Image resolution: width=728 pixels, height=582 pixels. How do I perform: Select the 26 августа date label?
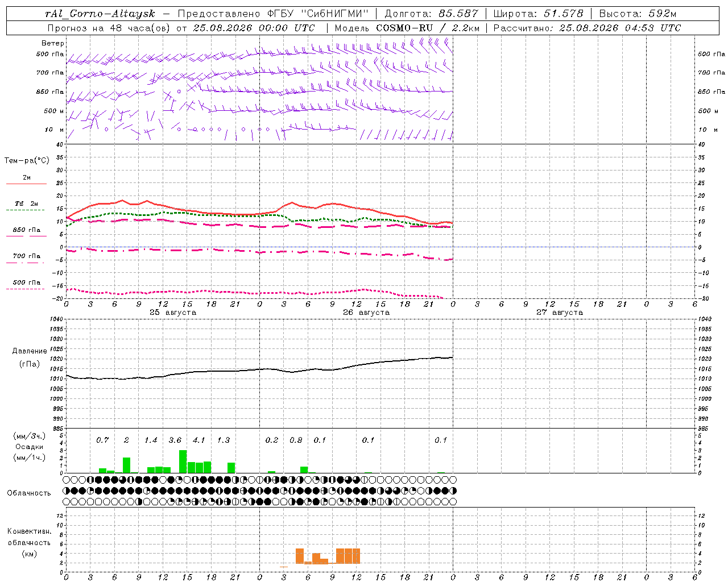click(x=366, y=313)
